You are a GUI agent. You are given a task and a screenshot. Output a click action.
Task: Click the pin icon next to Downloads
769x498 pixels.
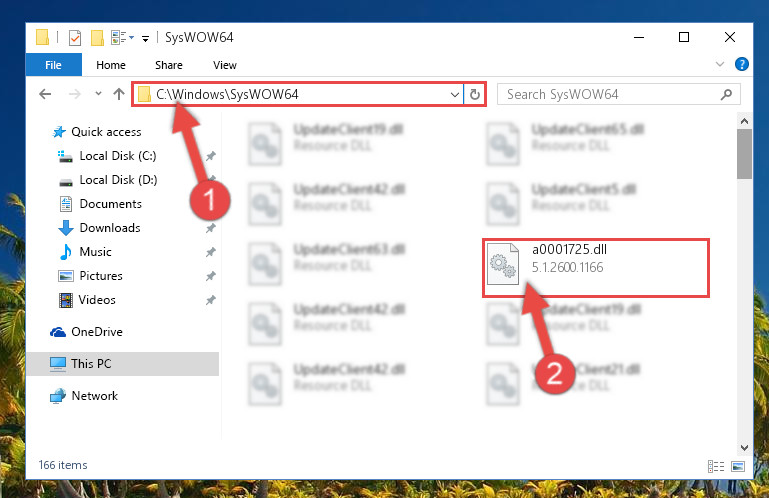(210, 228)
